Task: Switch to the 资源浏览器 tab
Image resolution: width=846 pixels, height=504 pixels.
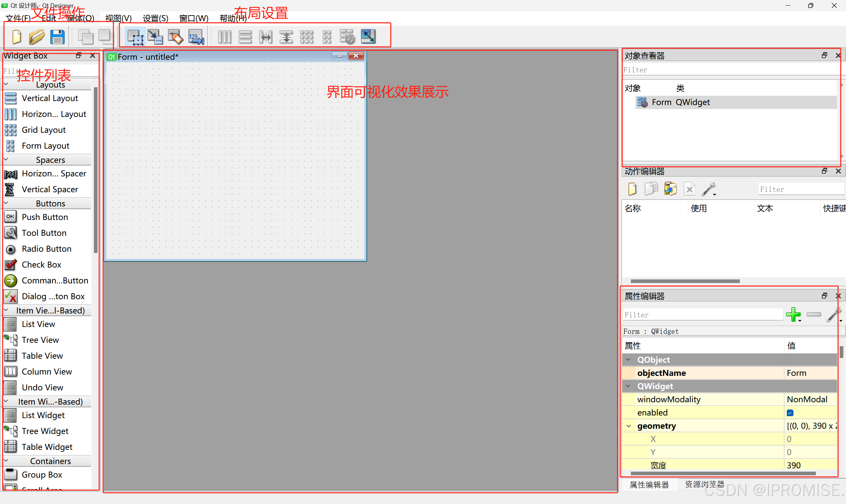Action: tap(704, 484)
